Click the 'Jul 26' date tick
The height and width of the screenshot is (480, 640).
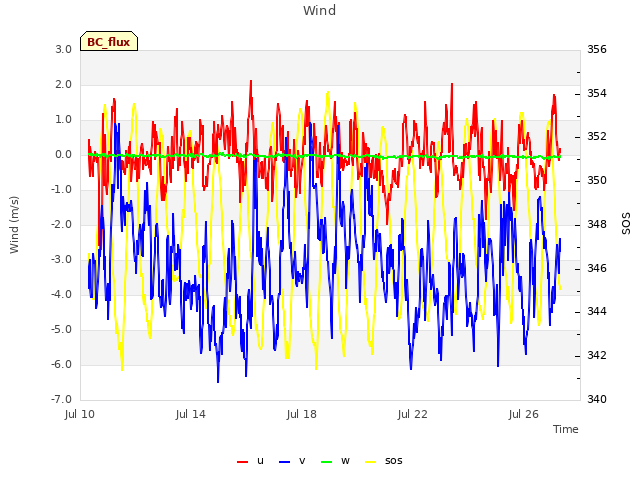point(524,414)
